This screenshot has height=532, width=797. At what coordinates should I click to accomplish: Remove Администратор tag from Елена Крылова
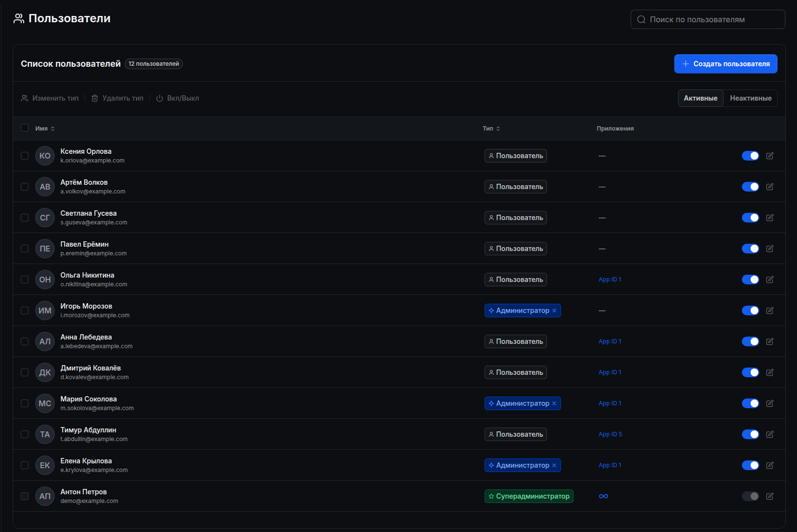pyautogui.click(x=554, y=465)
